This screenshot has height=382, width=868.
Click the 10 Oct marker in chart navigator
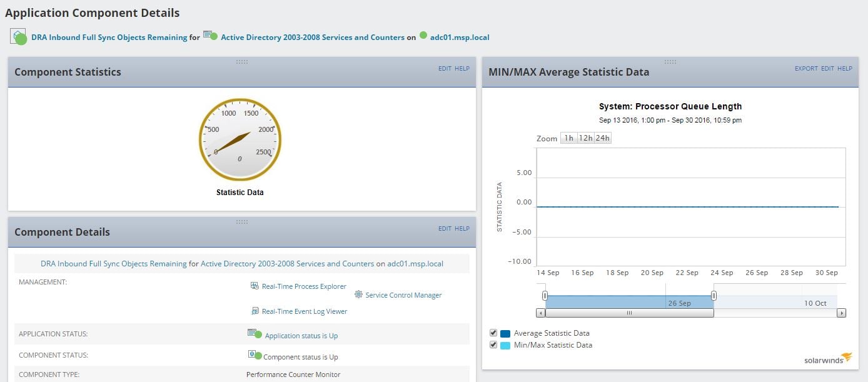coord(815,303)
